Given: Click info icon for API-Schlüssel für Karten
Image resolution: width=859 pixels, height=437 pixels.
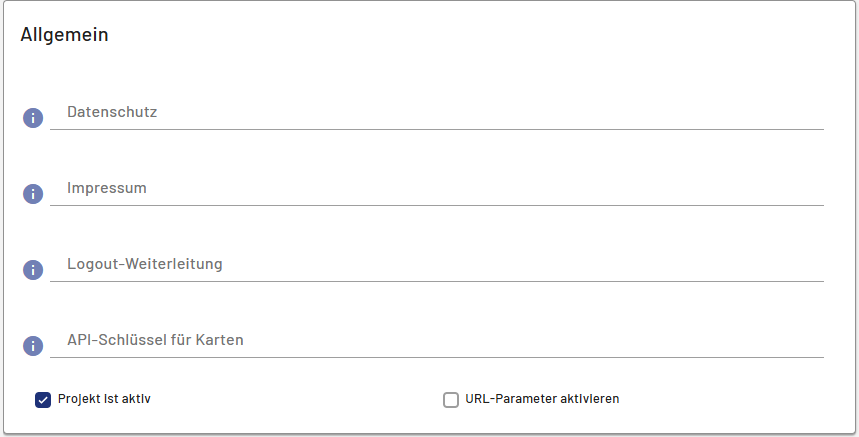Looking at the screenshot, I should tap(33, 346).
